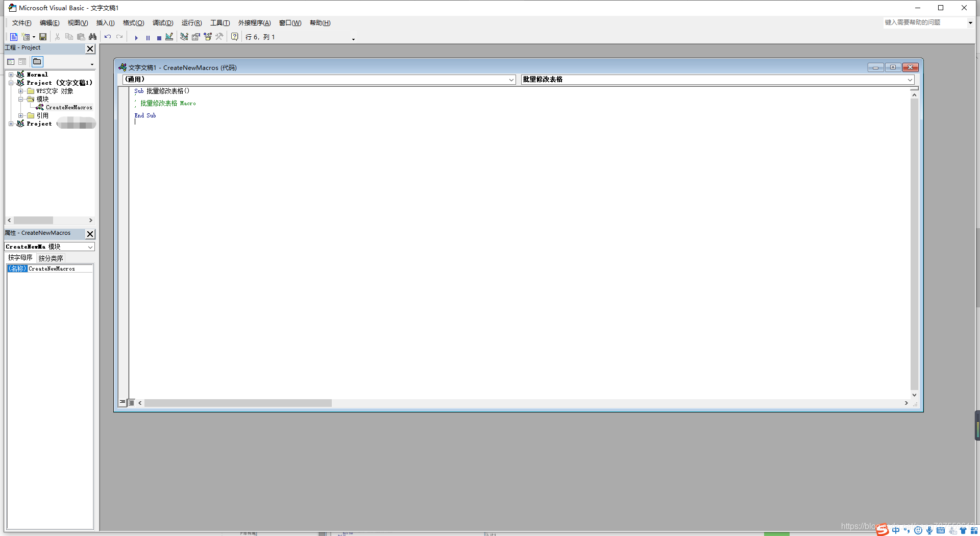The image size is (980, 536).
Task: Click the Paste toolbar icon
Action: 81,37
